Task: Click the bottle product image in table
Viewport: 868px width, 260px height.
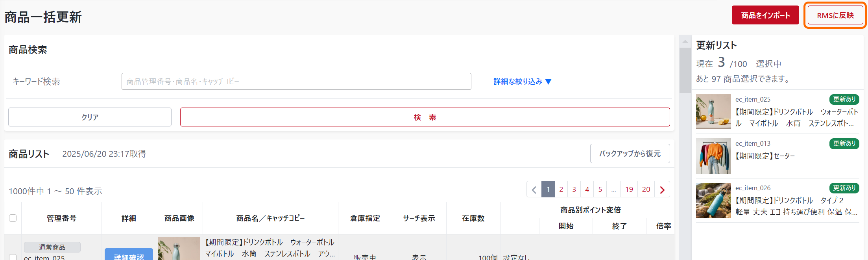Action: click(179, 248)
